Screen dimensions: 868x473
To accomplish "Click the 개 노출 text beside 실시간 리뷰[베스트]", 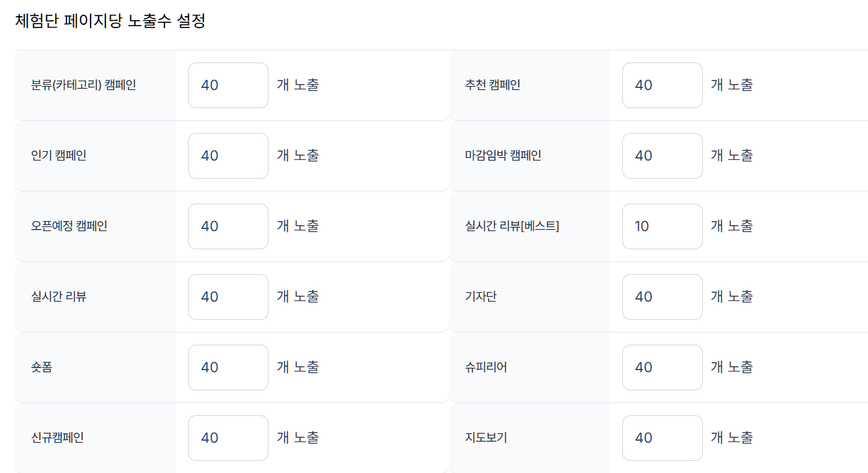I will click(732, 226).
